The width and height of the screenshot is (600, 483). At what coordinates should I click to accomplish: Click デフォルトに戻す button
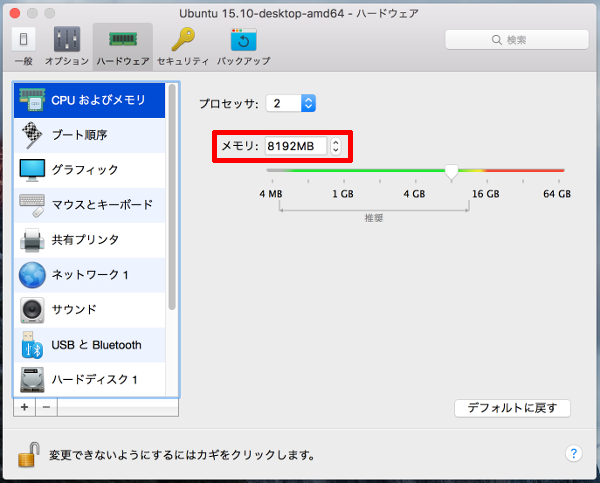coord(512,408)
